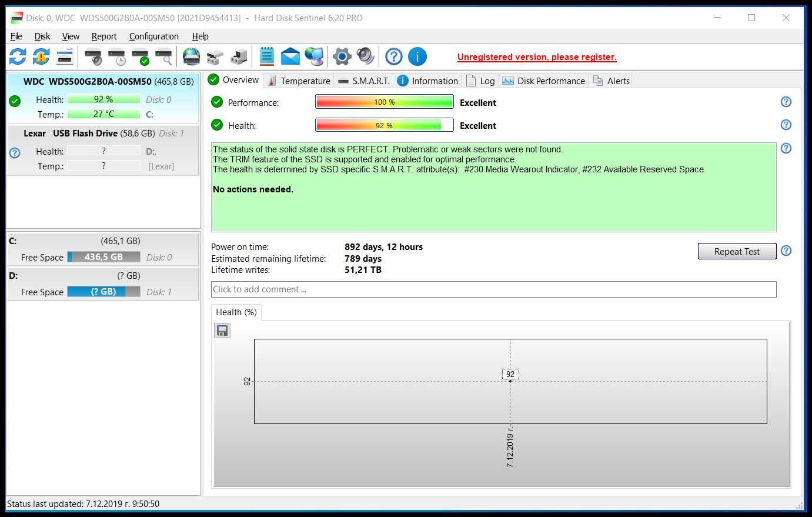Click the Unregistered version, please register link
Image resolution: width=812 pixels, height=517 pixels.
coord(537,57)
